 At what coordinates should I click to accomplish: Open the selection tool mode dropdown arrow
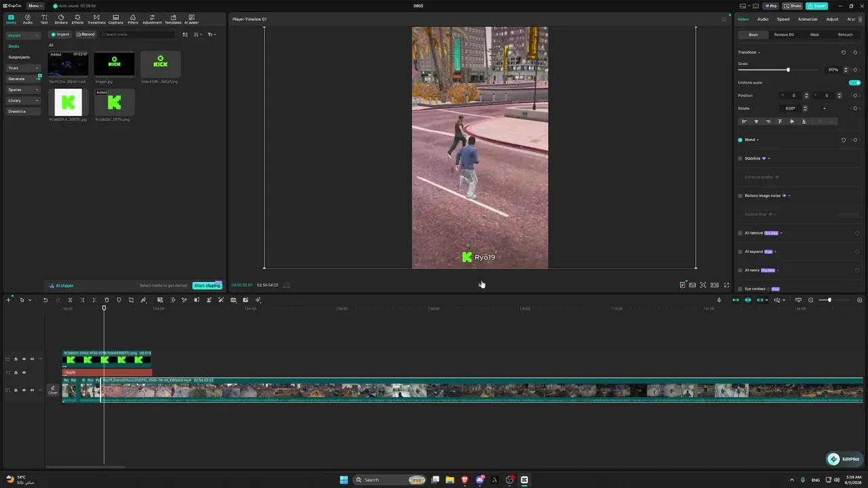point(30,300)
